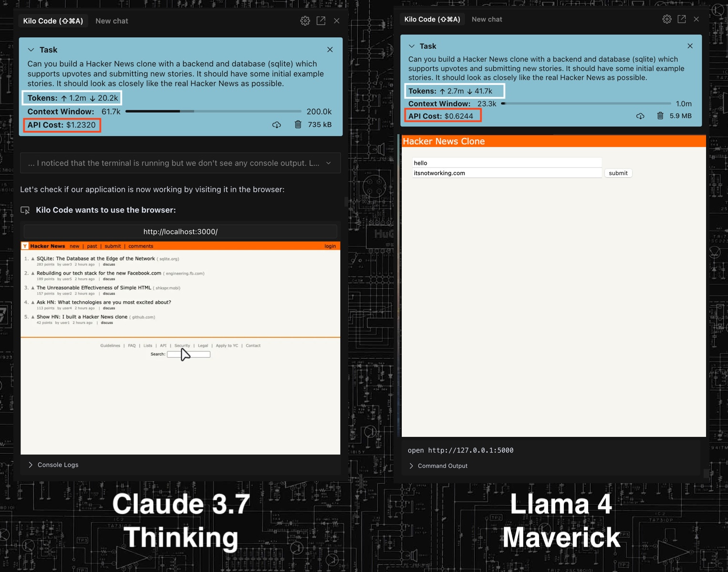Close the right Kilo Code panel
Viewport: 728px width, 572px height.
(697, 19)
